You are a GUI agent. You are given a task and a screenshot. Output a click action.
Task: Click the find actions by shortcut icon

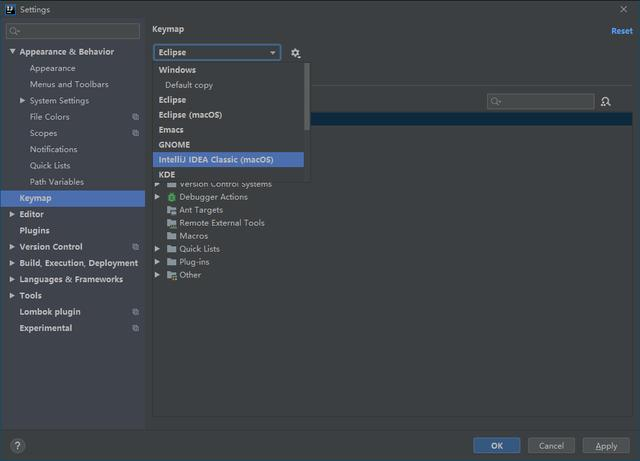(606, 102)
